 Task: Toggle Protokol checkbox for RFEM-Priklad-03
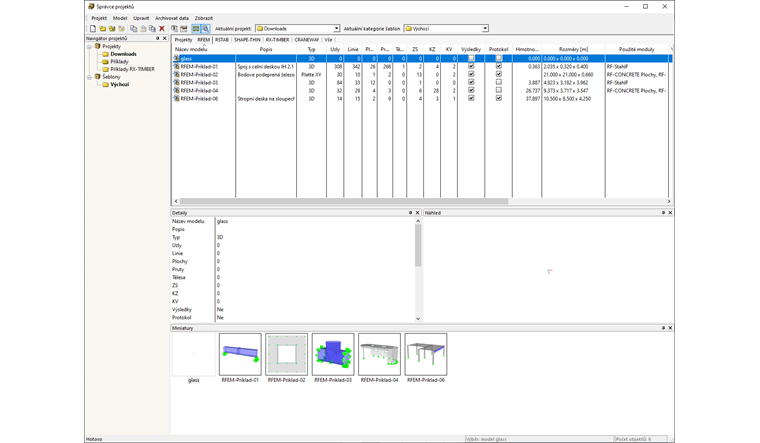[499, 82]
